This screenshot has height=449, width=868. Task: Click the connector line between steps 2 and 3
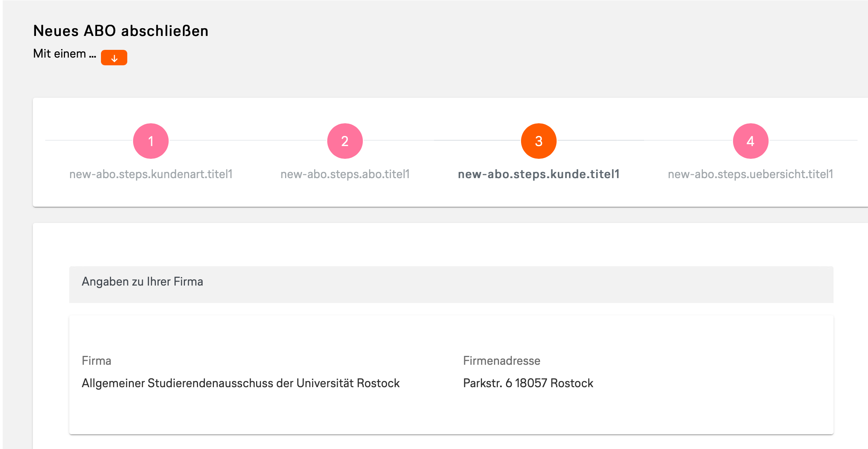(442, 140)
